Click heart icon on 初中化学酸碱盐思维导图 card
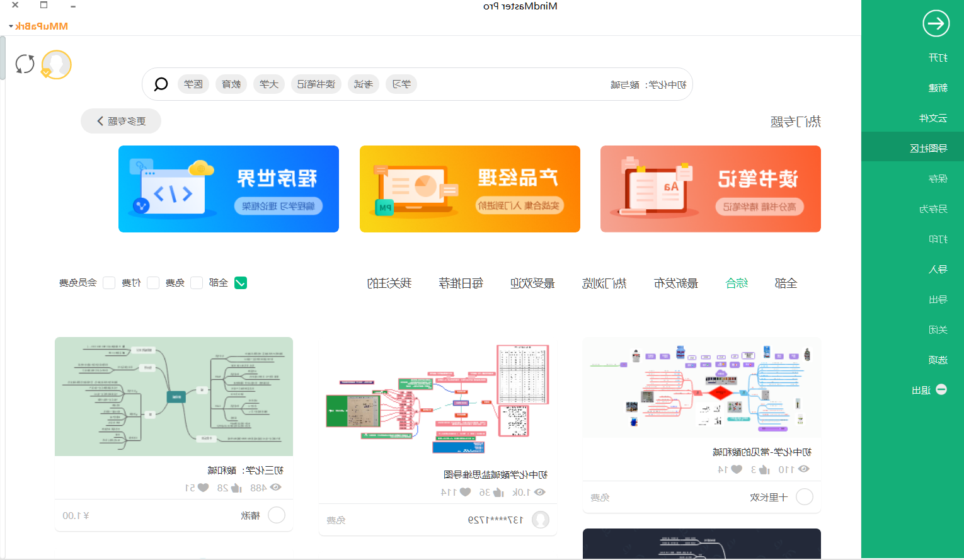The width and height of the screenshot is (964, 560). pyautogui.click(x=465, y=492)
